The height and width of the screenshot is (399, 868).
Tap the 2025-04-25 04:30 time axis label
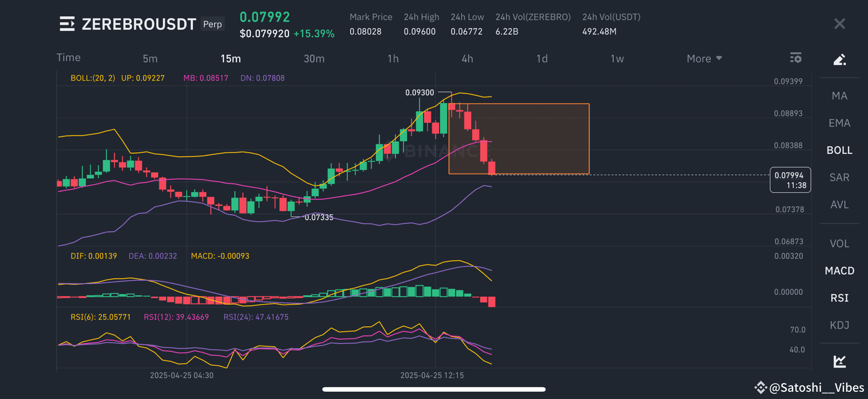pos(182,375)
